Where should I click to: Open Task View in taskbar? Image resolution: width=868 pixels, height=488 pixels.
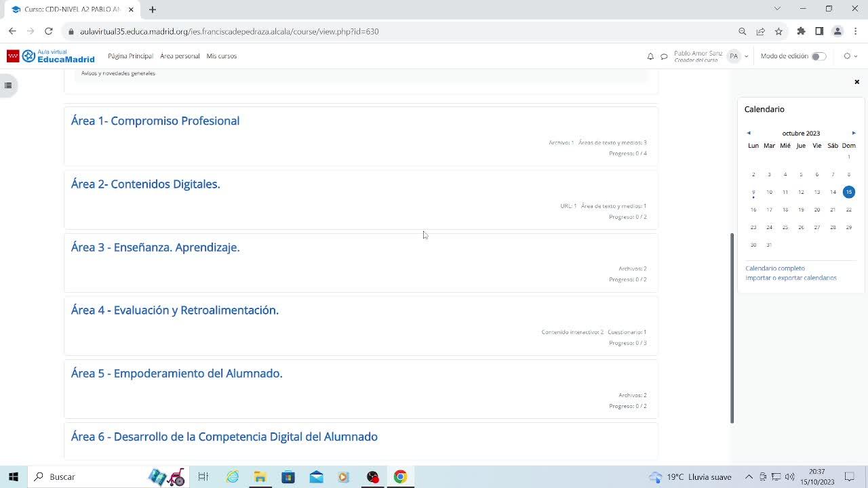point(203,476)
